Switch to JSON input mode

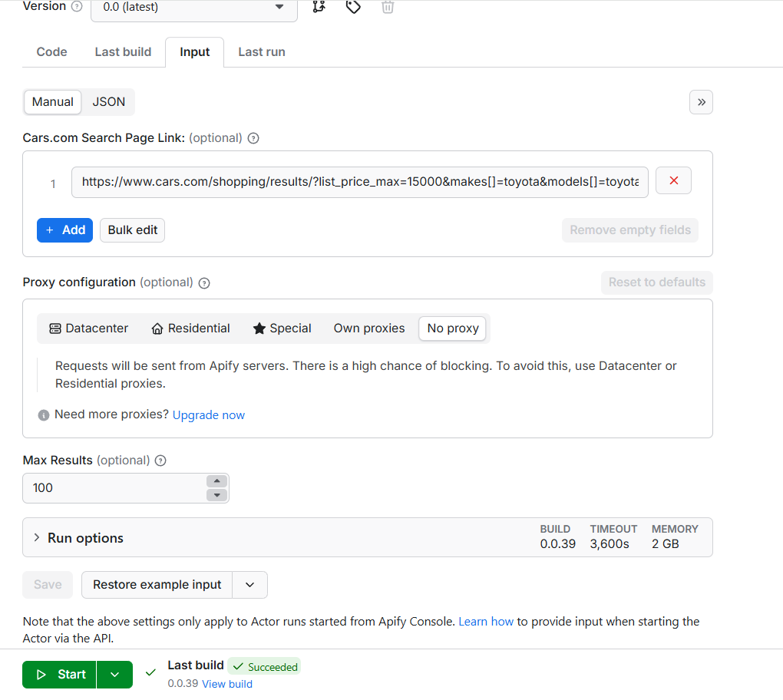click(x=108, y=101)
